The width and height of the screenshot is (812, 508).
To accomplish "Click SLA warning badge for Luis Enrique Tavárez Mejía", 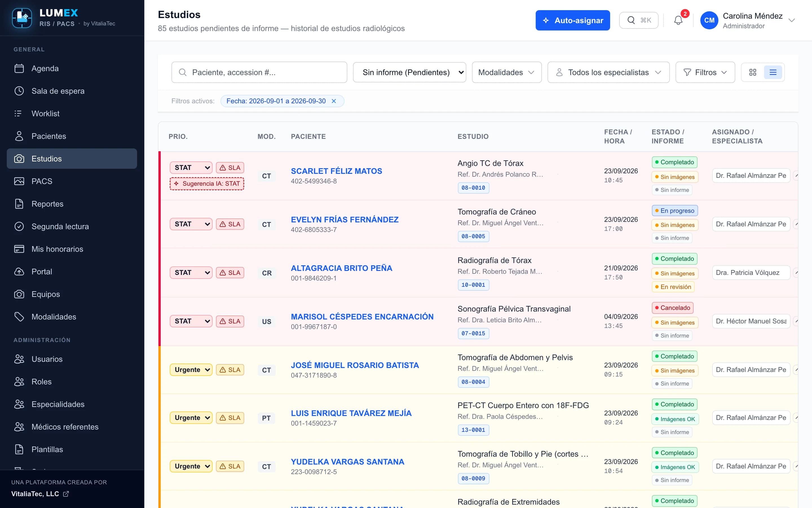I will pyautogui.click(x=230, y=418).
